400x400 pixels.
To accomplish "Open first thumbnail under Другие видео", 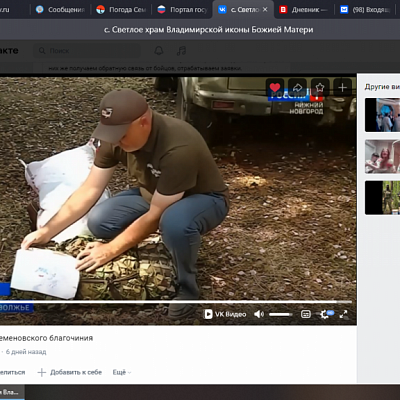I will click(382, 115).
